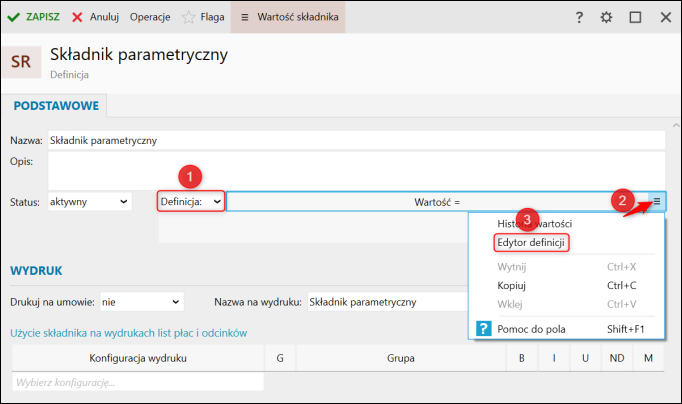
Task: Maximize the window using square icon
Action: 635,17
